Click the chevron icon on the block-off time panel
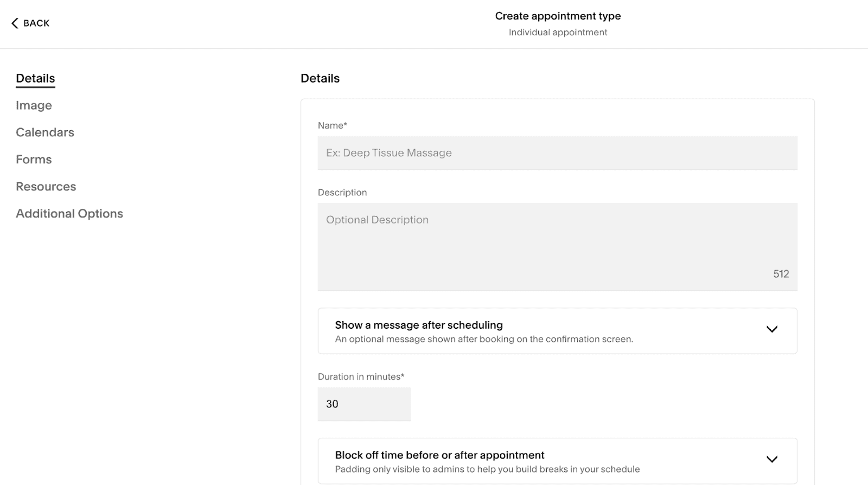Screen dimensions: 868x485 tap(773, 459)
